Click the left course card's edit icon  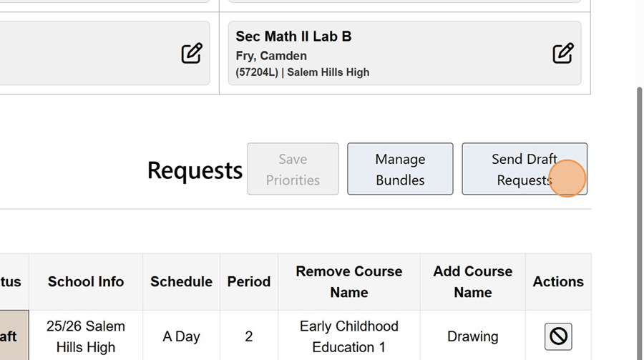[x=191, y=54]
